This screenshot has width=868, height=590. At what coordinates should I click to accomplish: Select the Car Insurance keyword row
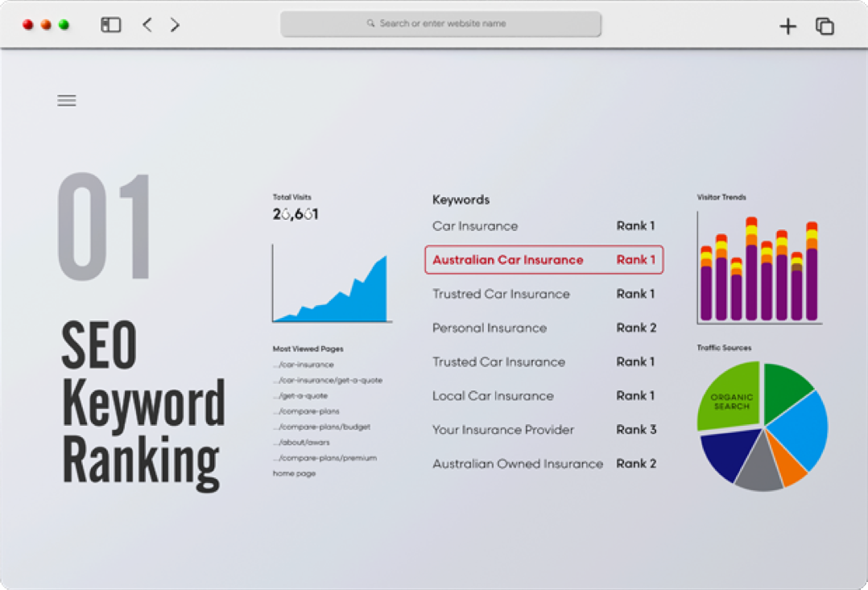544,226
